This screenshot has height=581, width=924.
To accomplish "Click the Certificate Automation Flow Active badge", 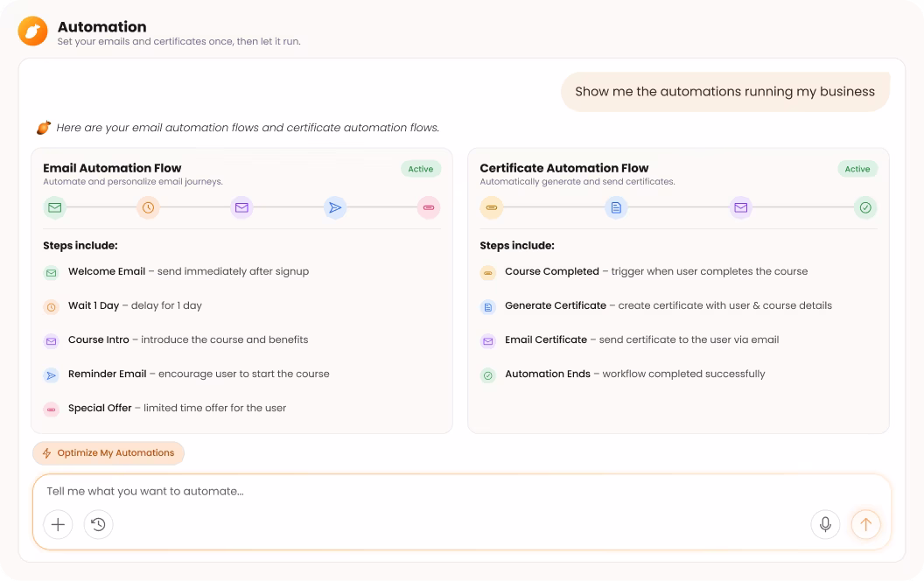I will point(857,169).
